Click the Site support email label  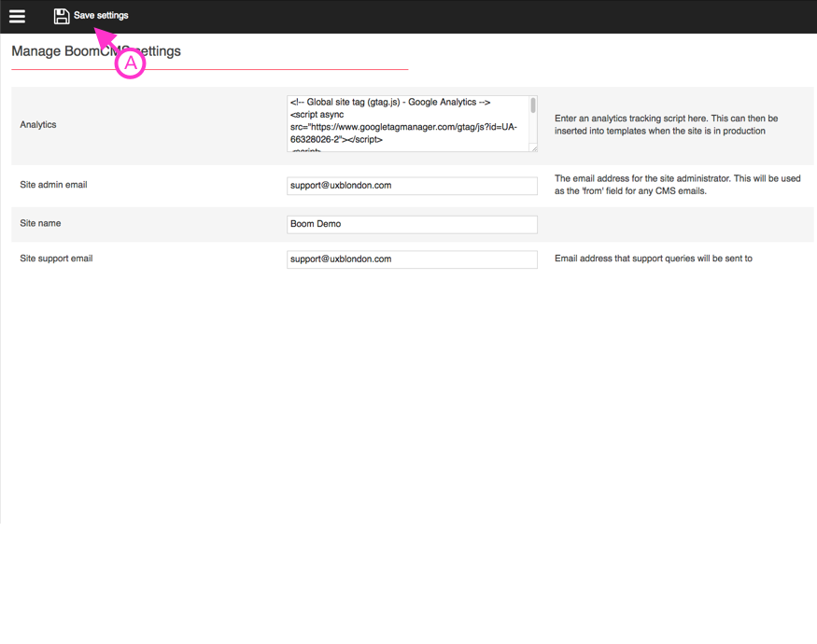tap(56, 259)
